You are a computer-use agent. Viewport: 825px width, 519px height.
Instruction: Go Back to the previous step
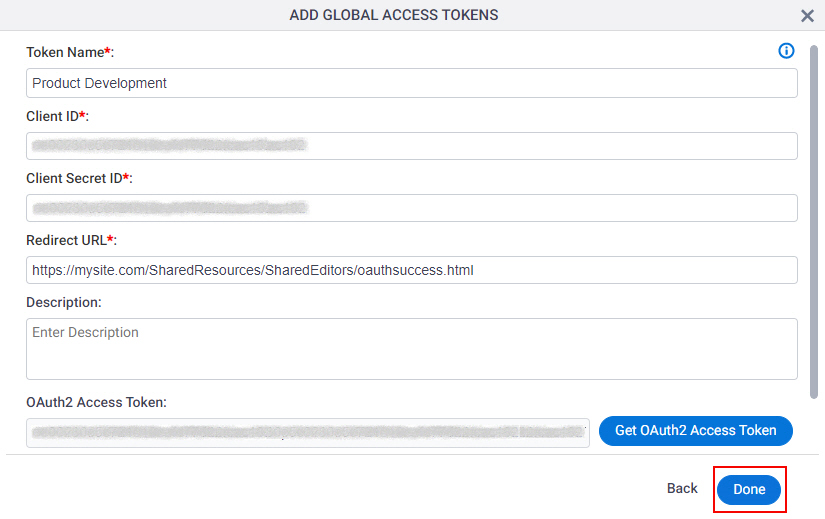click(x=682, y=488)
